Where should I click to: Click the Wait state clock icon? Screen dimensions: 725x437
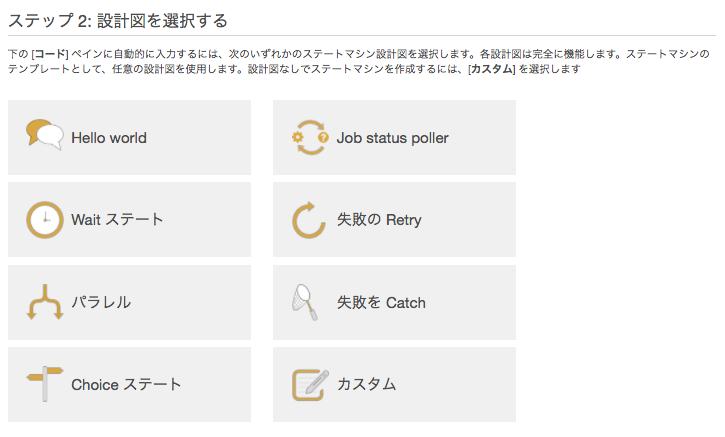pyautogui.click(x=45, y=220)
